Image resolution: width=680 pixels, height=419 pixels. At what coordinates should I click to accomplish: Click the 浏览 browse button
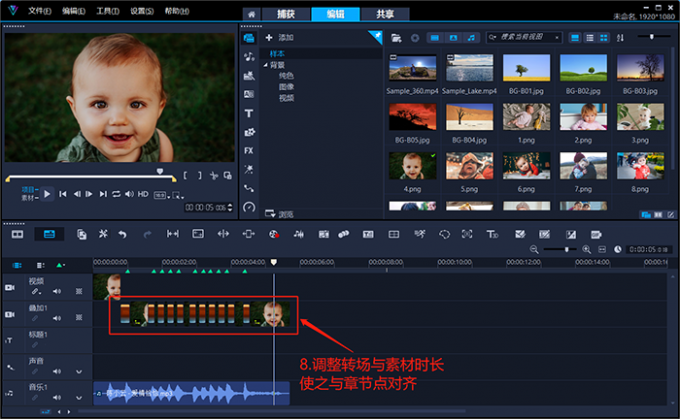pyautogui.click(x=280, y=213)
